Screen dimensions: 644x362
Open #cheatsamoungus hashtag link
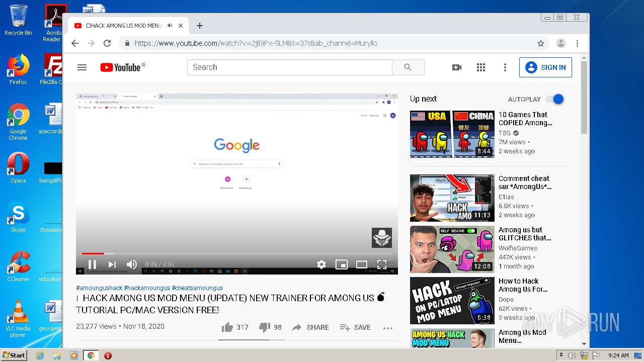197,288
